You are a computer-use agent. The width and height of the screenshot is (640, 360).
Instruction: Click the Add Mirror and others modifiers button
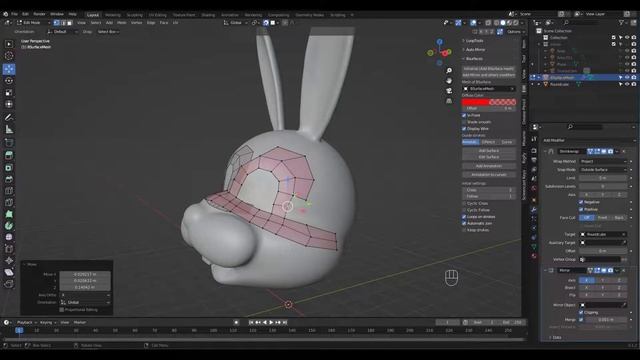(489, 75)
